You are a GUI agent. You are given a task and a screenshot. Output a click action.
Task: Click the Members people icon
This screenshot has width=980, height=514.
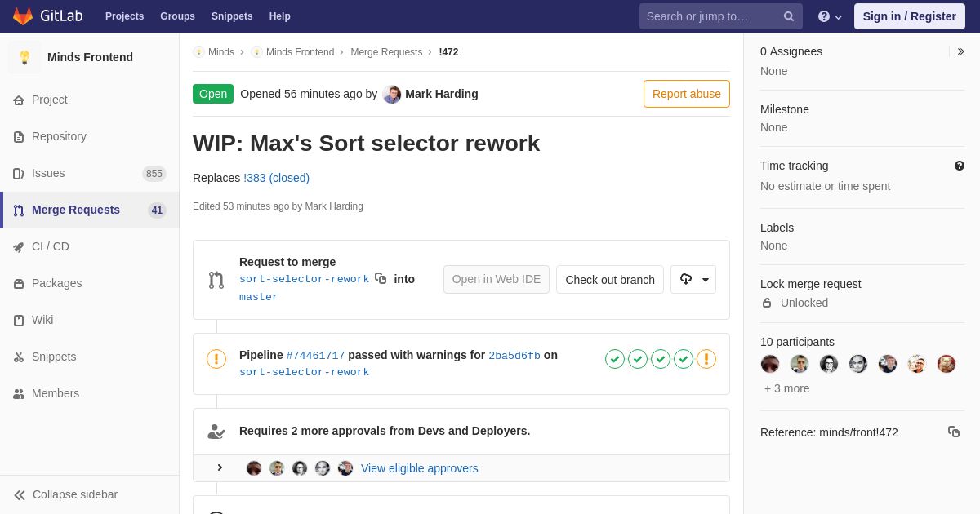pos(19,394)
